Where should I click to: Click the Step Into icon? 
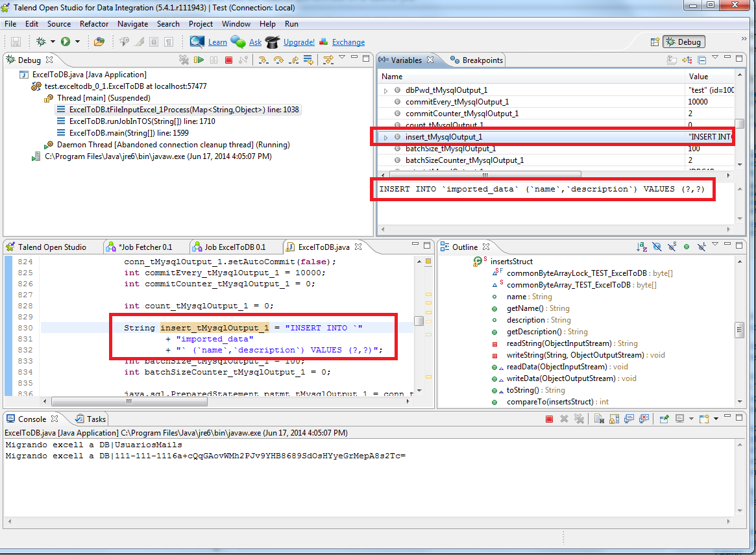(263, 60)
